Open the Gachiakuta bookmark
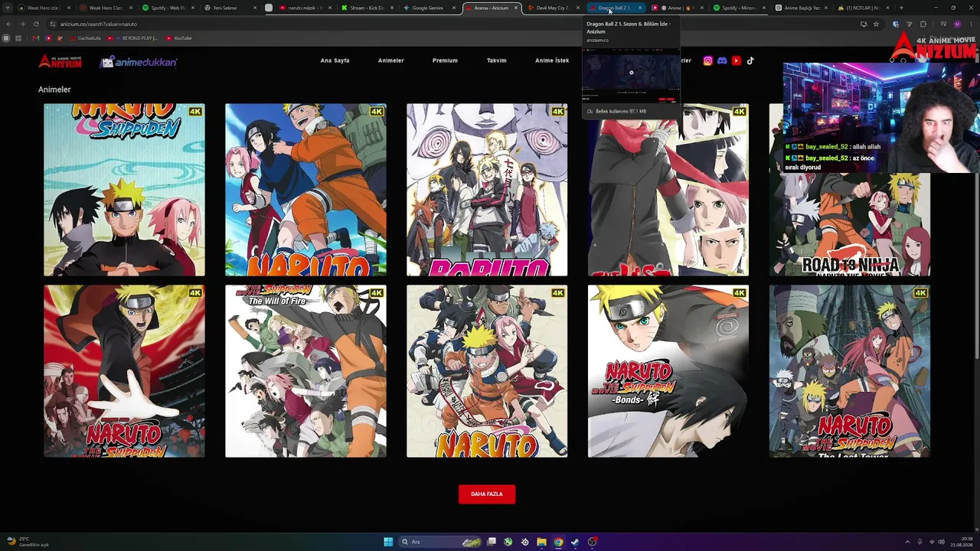Screen dimensions: 980x551 point(84,38)
